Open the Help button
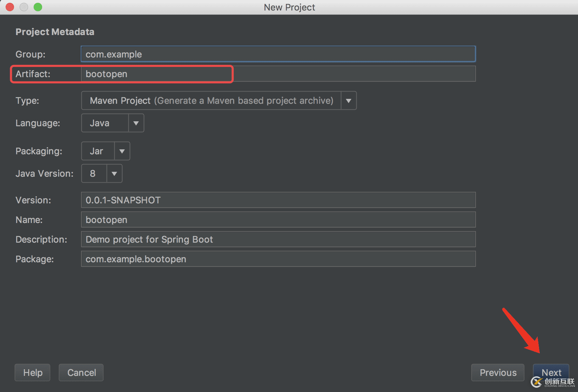Screen dimensions: 578x392 [33, 372]
